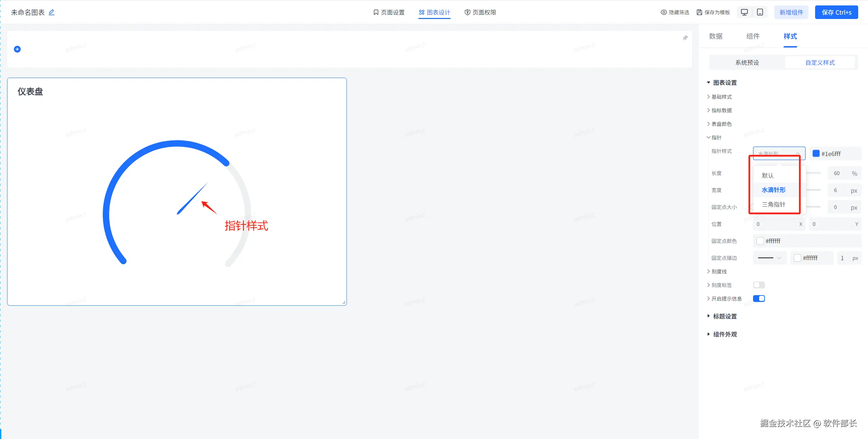Toggle the 刻度标签 switch on
This screenshot has width=868, height=439.
[759, 285]
